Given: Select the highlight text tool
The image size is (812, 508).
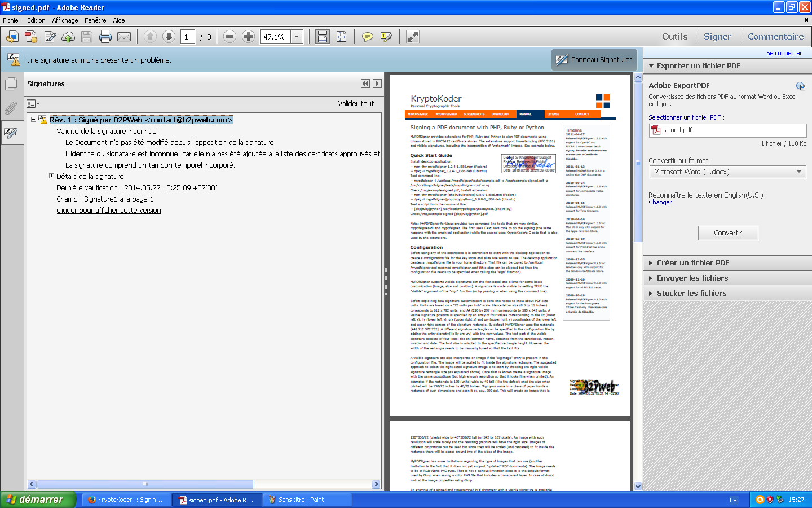Looking at the screenshot, I should click(386, 37).
